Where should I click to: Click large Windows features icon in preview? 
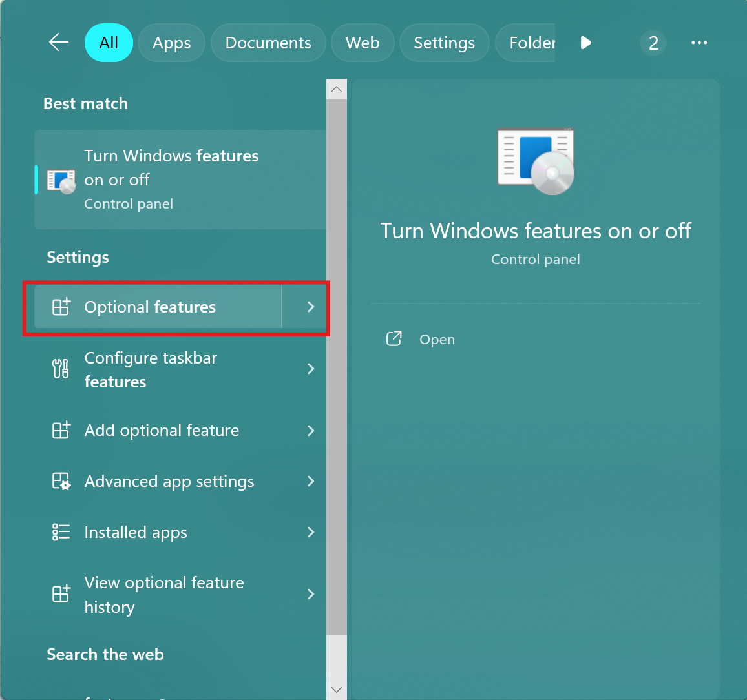click(536, 161)
